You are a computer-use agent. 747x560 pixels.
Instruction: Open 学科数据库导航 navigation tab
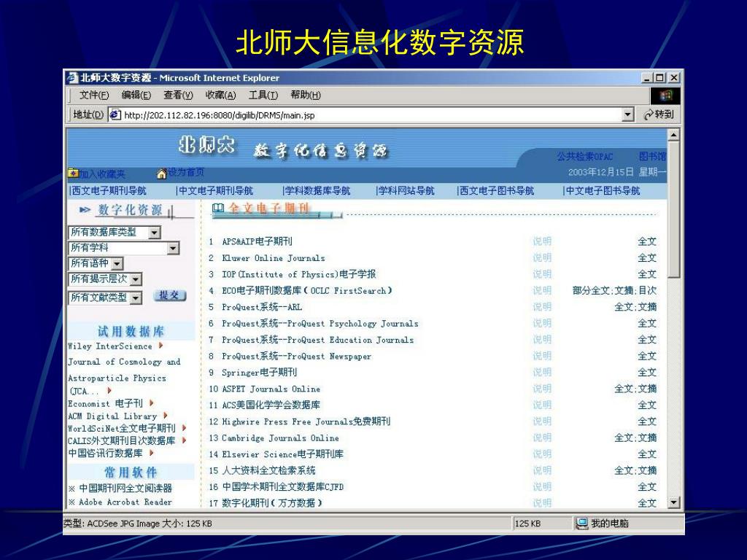[317, 191]
